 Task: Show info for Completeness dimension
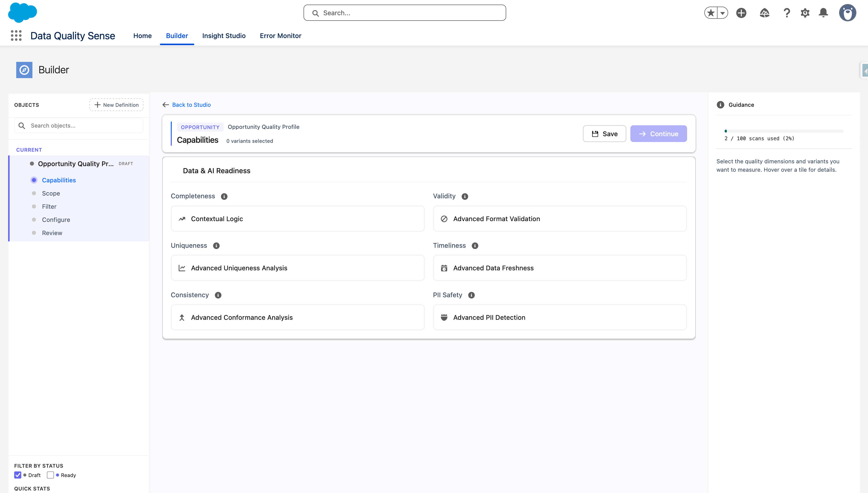point(224,196)
